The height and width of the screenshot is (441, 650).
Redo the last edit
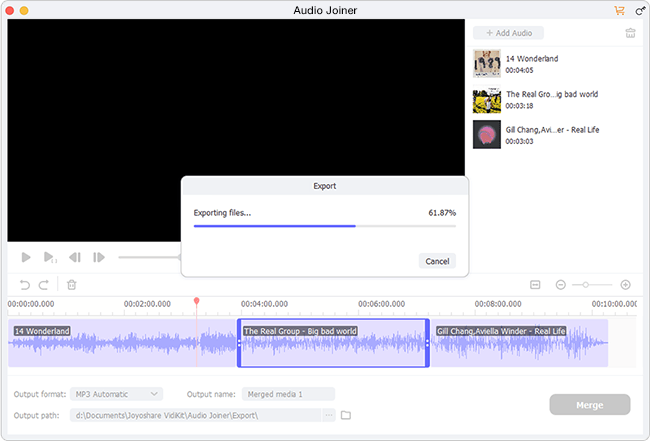(x=44, y=285)
